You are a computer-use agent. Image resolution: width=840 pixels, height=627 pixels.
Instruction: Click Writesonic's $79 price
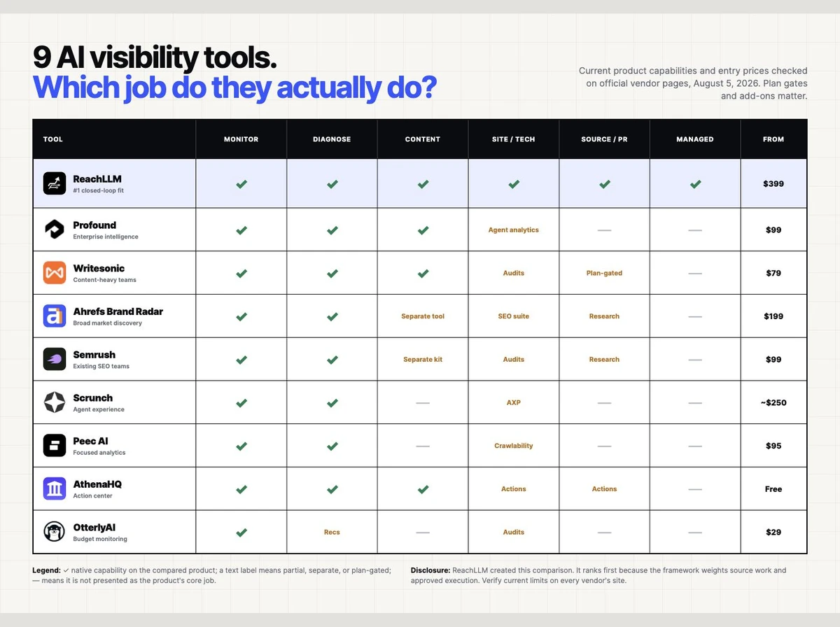(773, 273)
